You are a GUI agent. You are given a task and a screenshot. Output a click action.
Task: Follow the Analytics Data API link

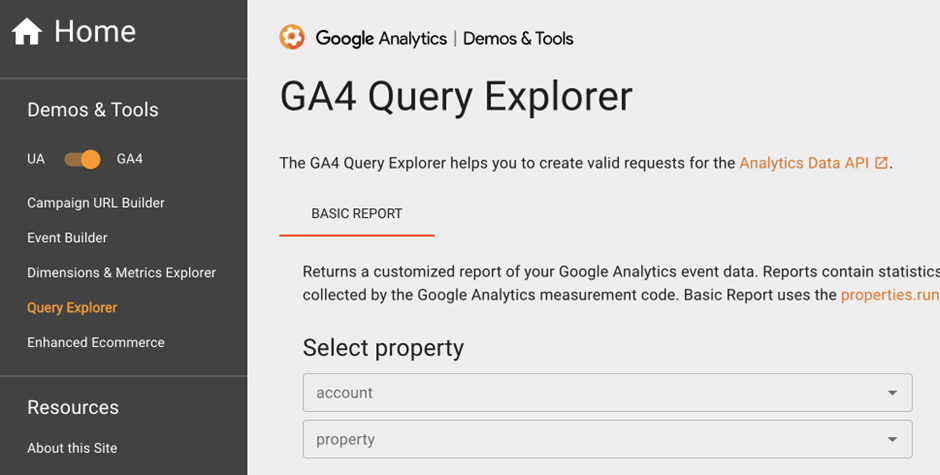click(803, 163)
